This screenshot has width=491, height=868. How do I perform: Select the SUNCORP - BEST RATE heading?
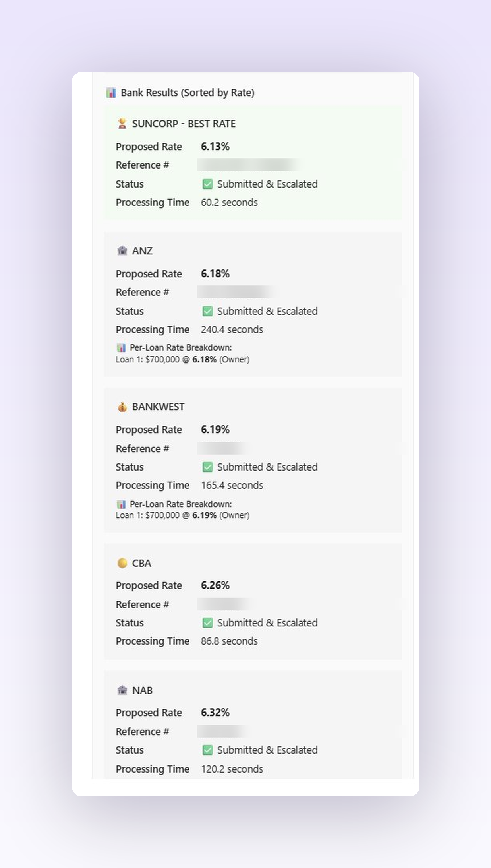pyautogui.click(x=184, y=124)
